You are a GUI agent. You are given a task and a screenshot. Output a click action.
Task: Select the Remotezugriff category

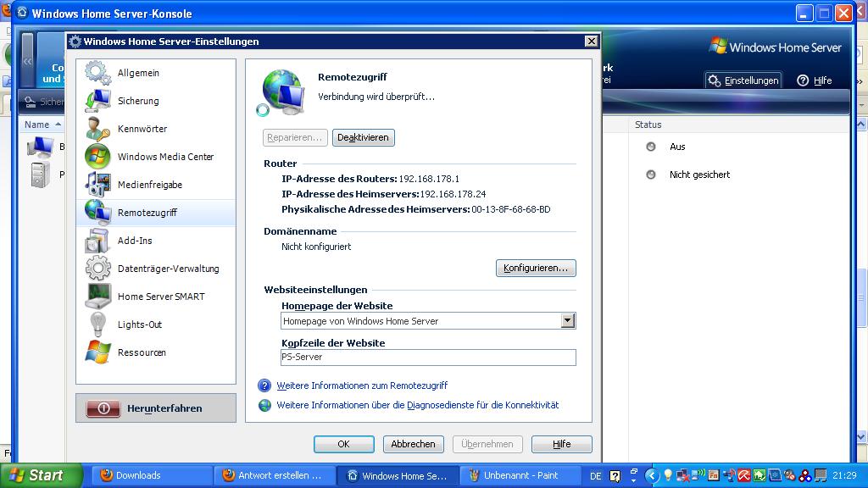[156, 213]
